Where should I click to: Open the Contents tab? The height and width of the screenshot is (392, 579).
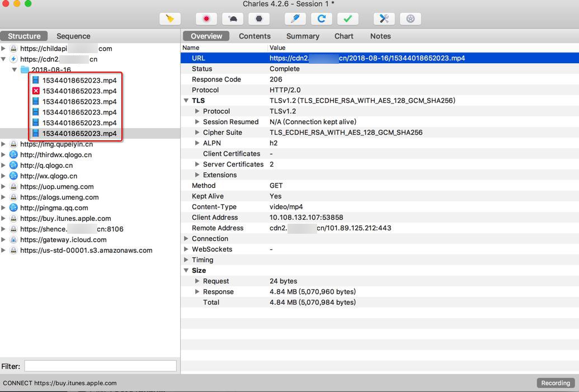[x=255, y=36]
